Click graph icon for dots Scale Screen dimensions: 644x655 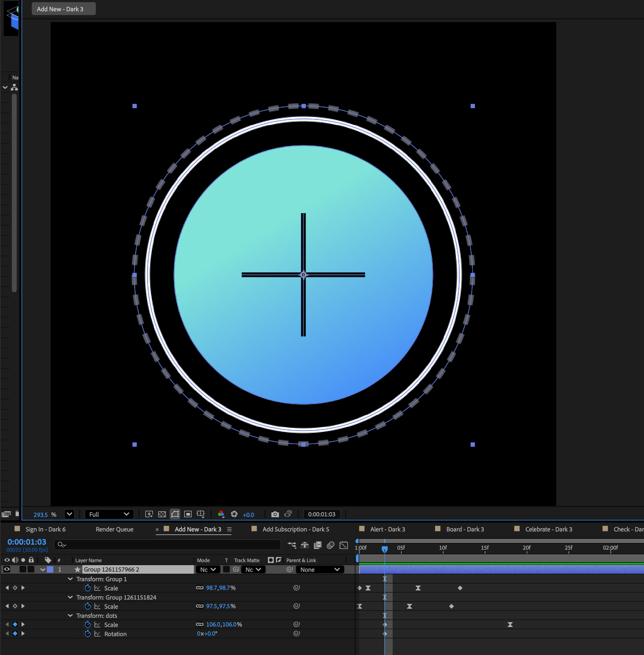tap(97, 625)
